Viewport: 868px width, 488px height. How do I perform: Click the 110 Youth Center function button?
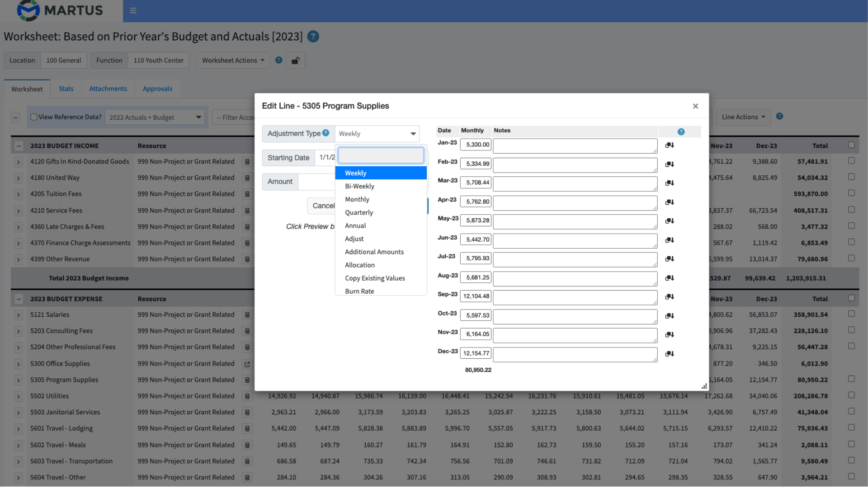158,60
